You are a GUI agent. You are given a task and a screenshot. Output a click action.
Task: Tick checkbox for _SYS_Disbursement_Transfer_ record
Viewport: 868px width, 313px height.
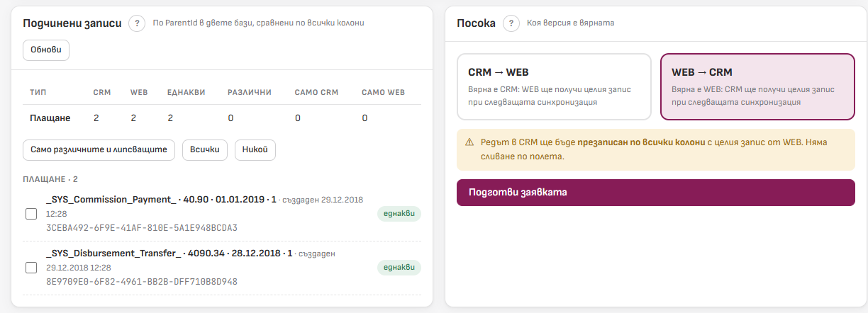point(31,268)
